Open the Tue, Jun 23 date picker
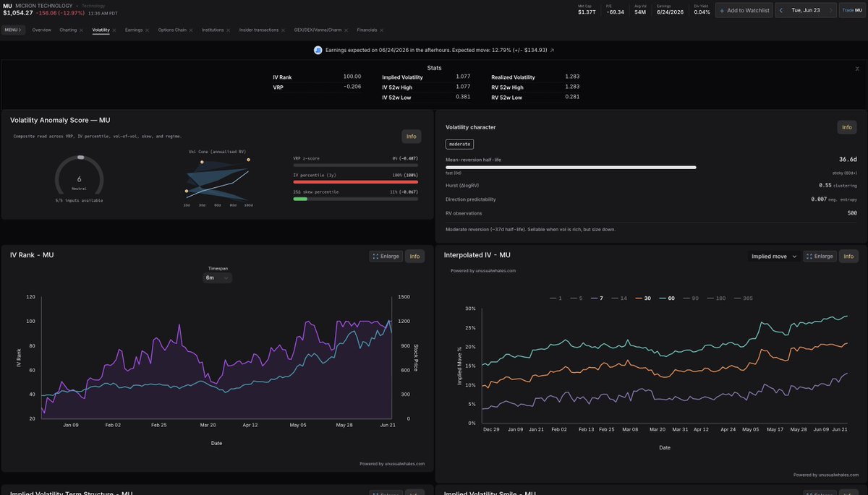The image size is (868, 495). [805, 10]
